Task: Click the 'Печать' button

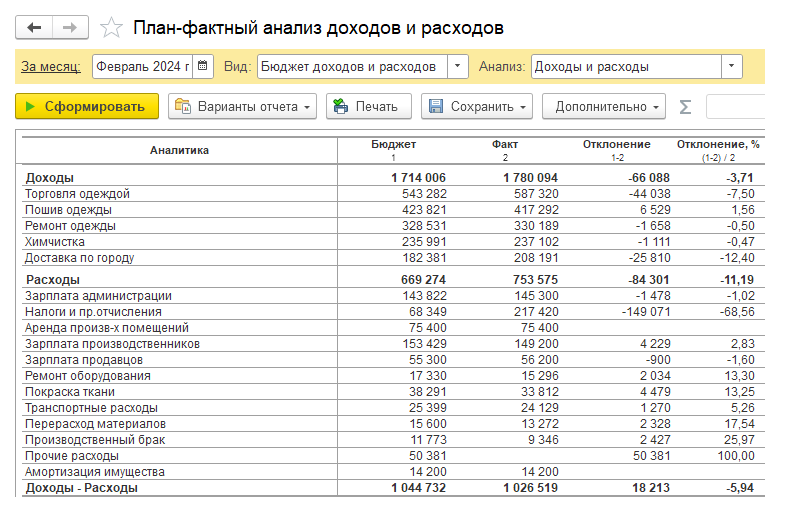Action: (369, 106)
